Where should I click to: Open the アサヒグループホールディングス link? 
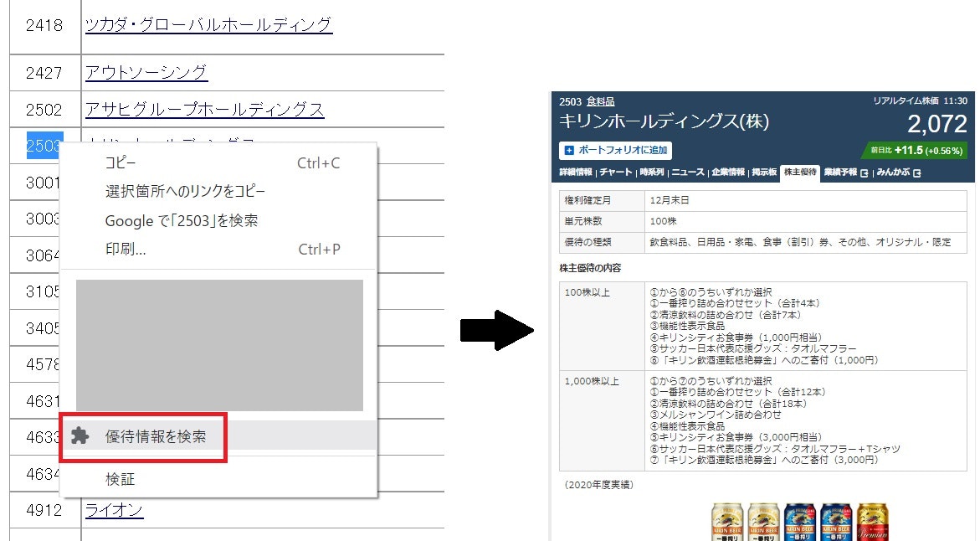(x=204, y=110)
